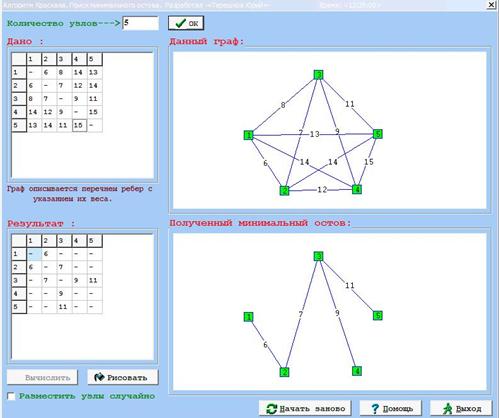Select green node 1 in given graph

249,135
